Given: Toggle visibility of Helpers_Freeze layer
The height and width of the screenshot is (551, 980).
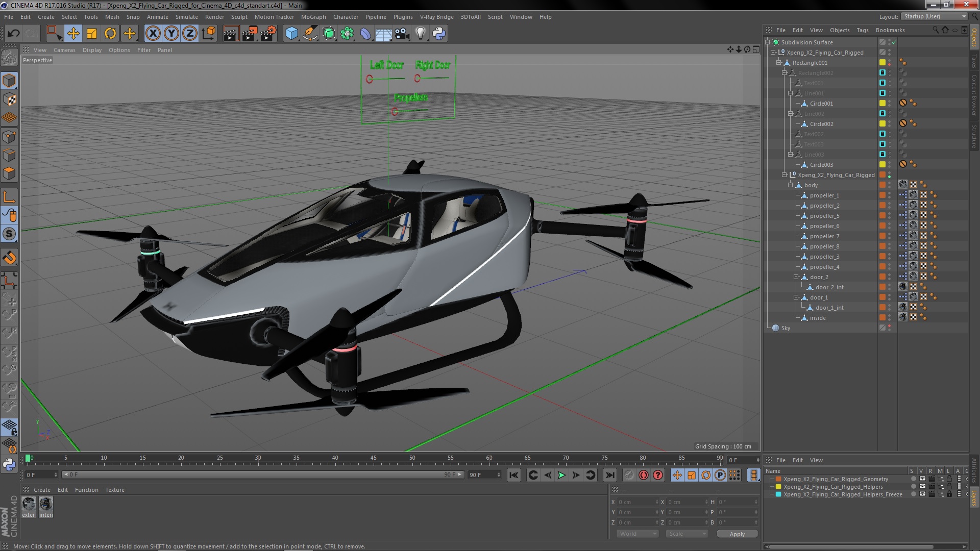Looking at the screenshot, I should coord(922,494).
